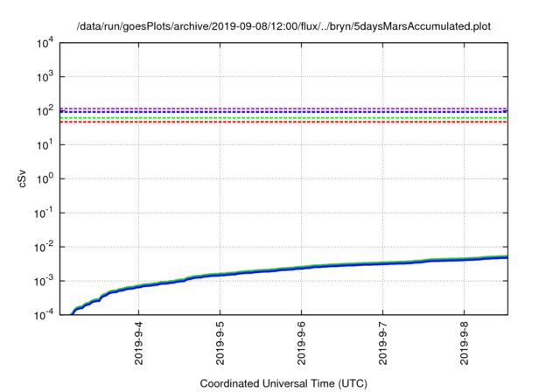This screenshot has height=392, width=560.
Task: Click the 10^-1 y-axis tick label
Action: 44,213
